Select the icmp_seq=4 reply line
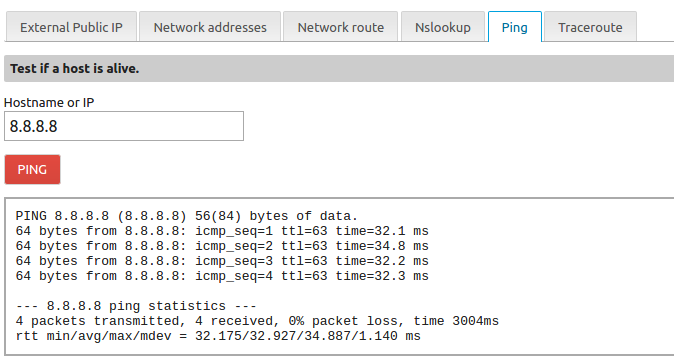This screenshot has width=674, height=364. [222, 276]
